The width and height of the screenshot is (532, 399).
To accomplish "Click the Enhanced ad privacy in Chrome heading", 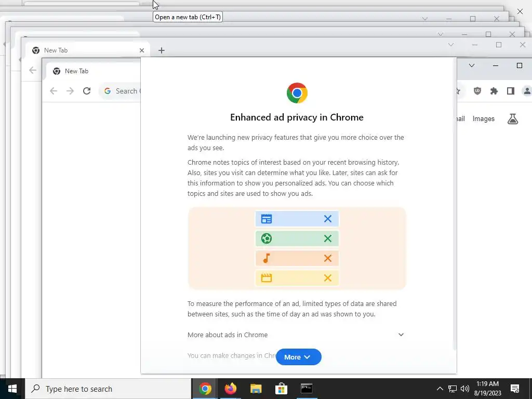I will click(x=297, y=117).
